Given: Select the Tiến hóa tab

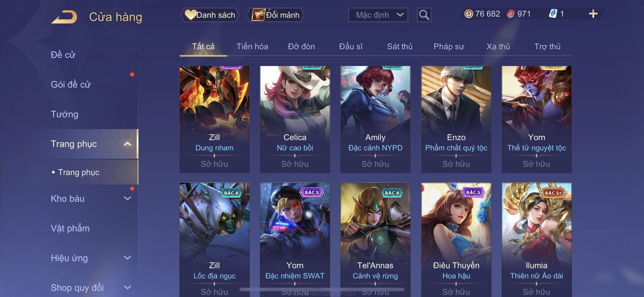Looking at the screenshot, I should [252, 46].
